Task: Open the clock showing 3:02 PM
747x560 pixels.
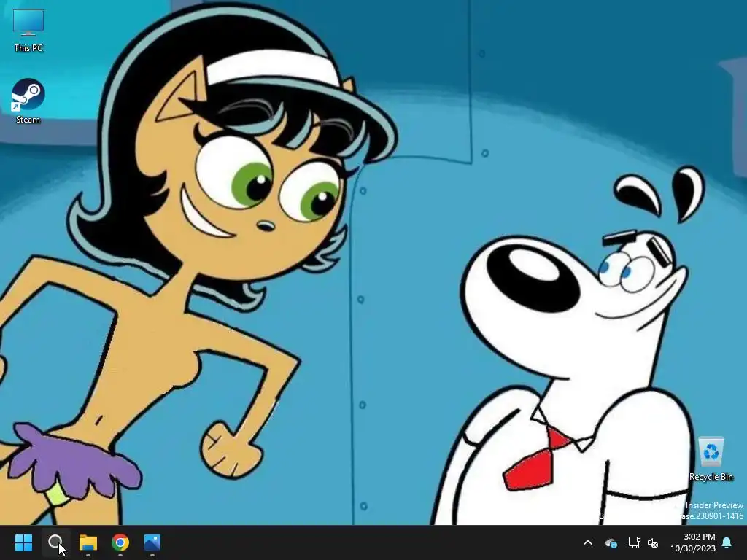Action: (693, 542)
